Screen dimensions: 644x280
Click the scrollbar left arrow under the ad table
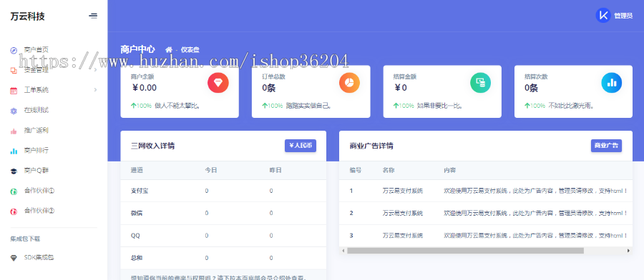coord(343,251)
